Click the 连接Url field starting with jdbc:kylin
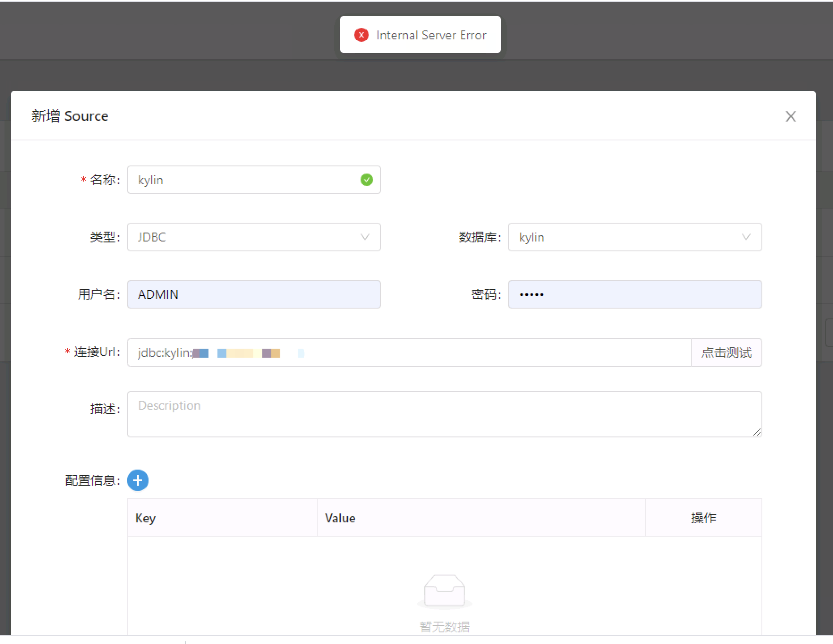The image size is (833, 644). pyautogui.click(x=403, y=352)
